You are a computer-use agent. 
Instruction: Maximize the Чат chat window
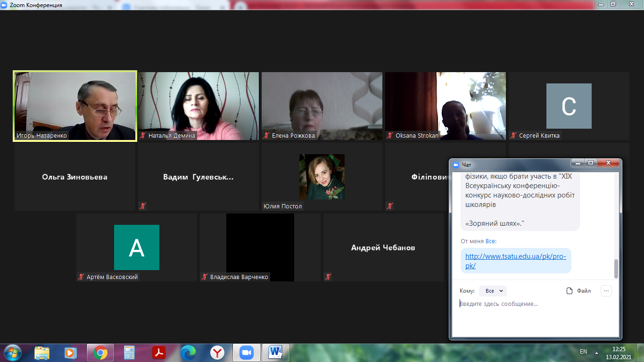591,163
